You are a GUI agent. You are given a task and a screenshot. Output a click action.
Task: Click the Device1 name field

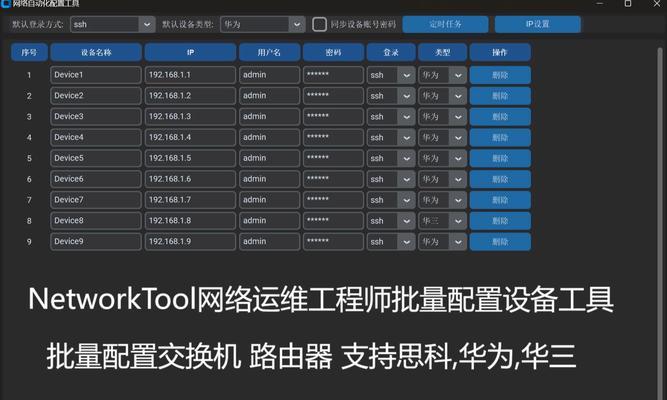pyautogui.click(x=96, y=75)
